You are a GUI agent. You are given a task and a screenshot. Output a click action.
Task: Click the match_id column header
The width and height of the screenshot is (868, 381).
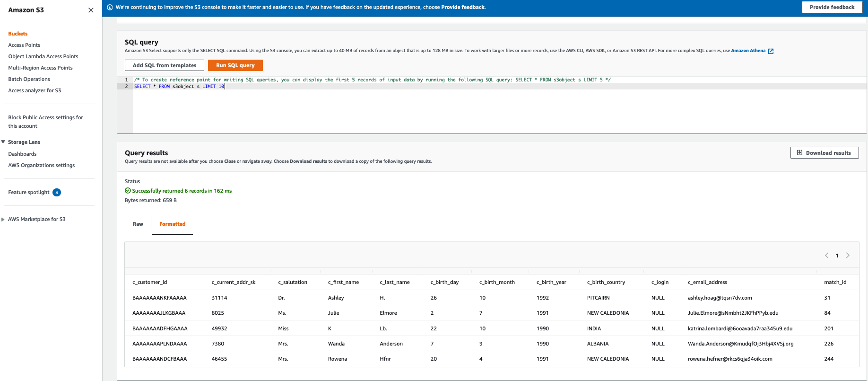pyautogui.click(x=835, y=282)
